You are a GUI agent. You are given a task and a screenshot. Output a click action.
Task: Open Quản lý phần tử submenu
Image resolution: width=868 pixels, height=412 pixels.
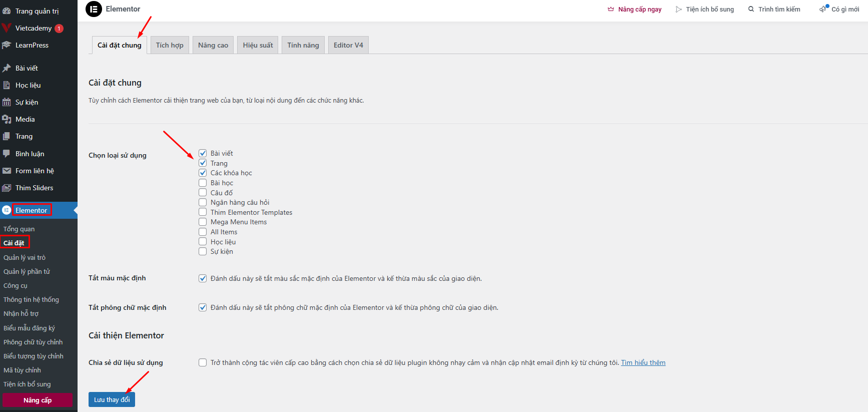[27, 271]
